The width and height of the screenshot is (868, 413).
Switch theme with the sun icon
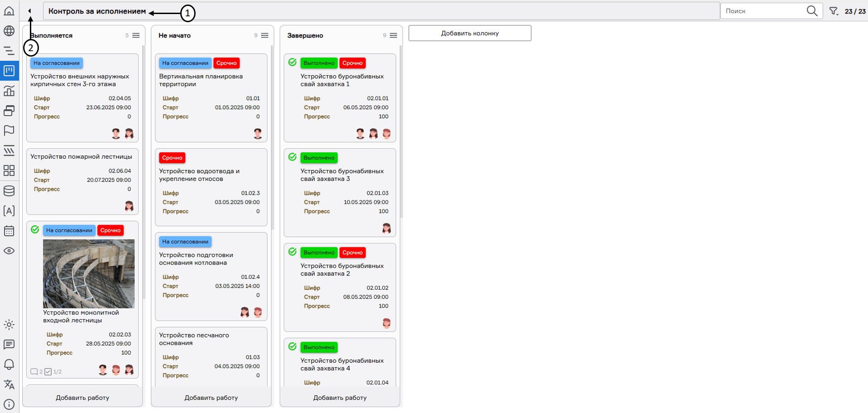coord(9,325)
